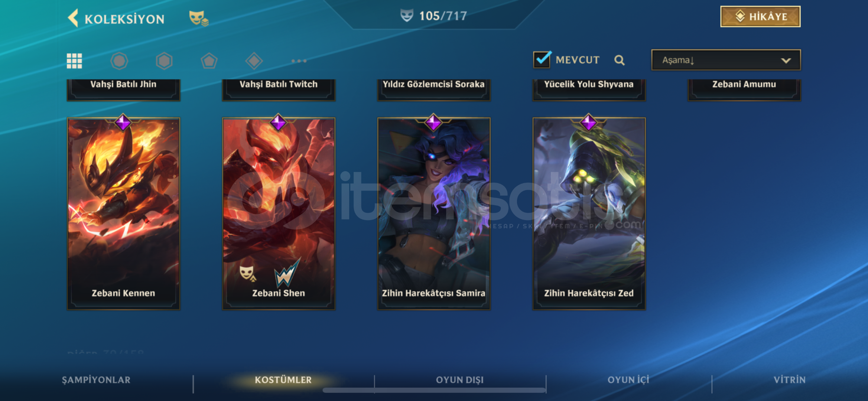This screenshot has height=401, width=868.
Task: Select the first circular rarity filter
Action: 119,61
